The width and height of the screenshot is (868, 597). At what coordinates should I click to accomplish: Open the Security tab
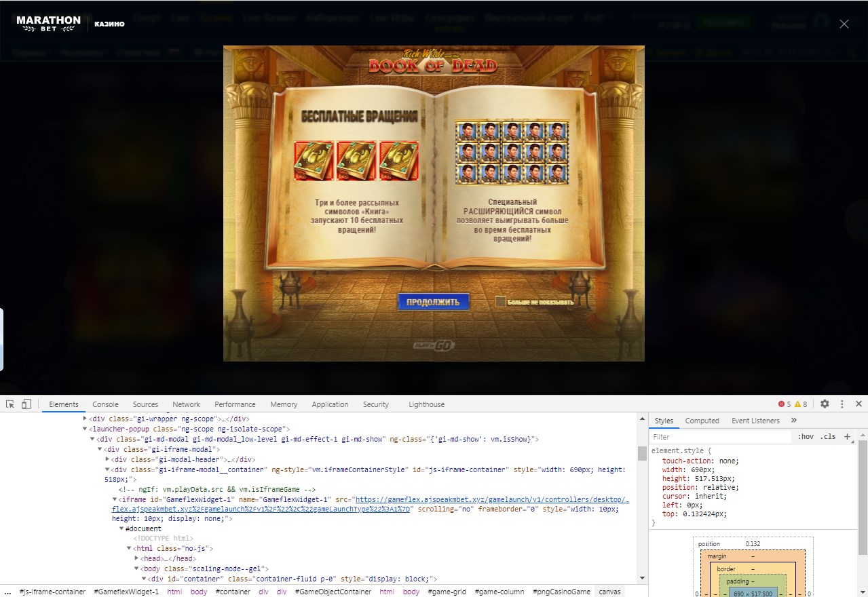click(376, 404)
